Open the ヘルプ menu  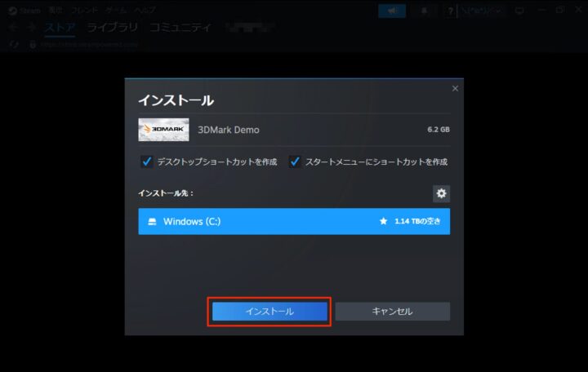(145, 11)
